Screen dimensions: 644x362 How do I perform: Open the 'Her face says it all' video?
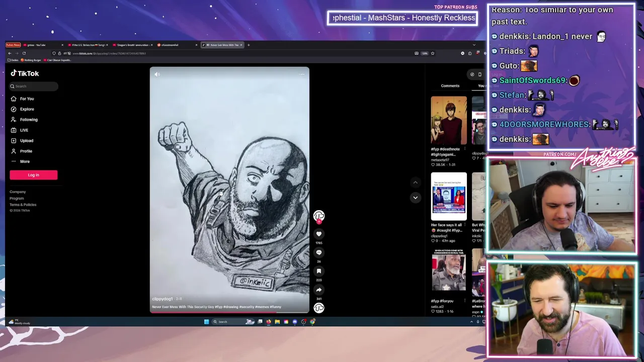point(449,196)
